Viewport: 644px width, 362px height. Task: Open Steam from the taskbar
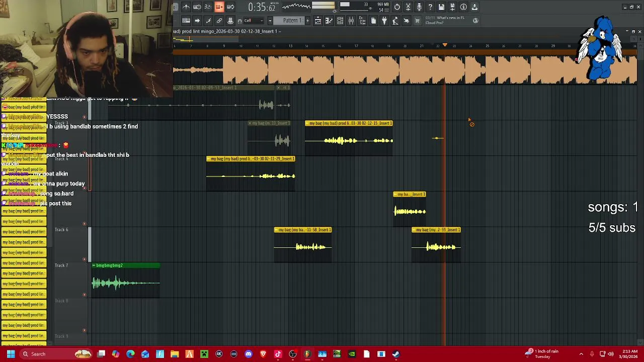click(x=395, y=354)
